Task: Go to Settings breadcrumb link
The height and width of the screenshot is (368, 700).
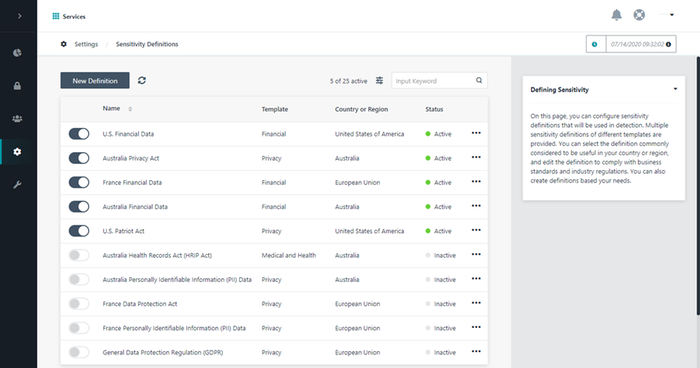Action: (x=86, y=44)
